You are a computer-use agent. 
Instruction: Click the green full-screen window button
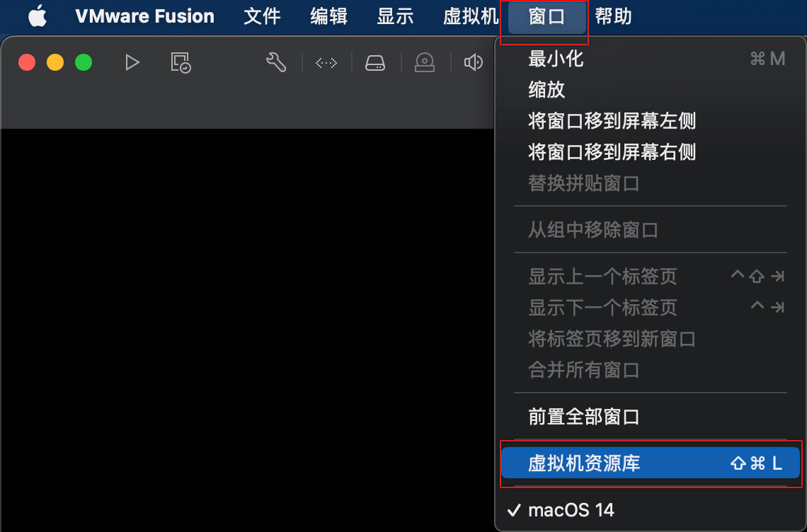pyautogui.click(x=83, y=62)
